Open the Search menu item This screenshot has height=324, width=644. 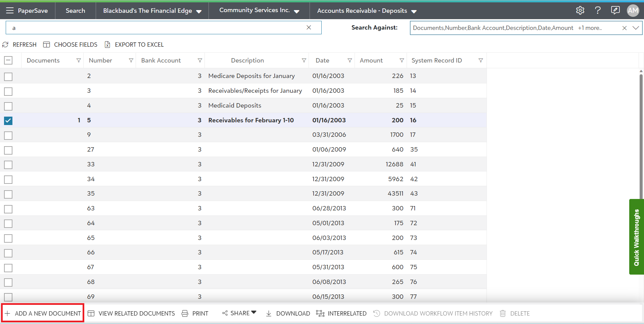[x=75, y=11]
